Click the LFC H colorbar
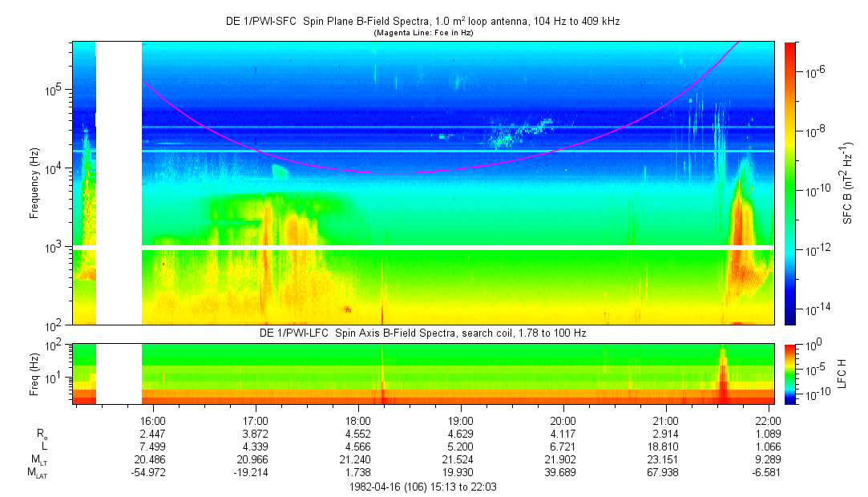Image resolution: width=868 pixels, height=497 pixels. [789, 374]
